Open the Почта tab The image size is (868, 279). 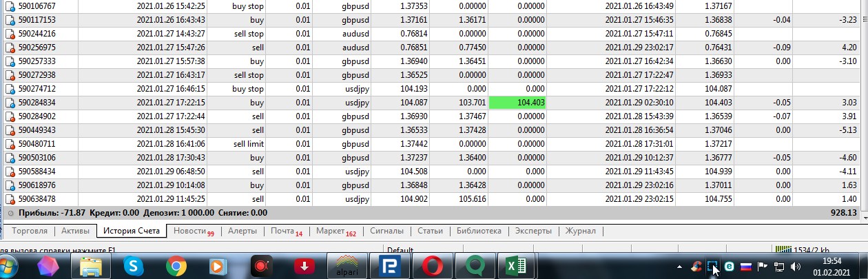pos(286,231)
